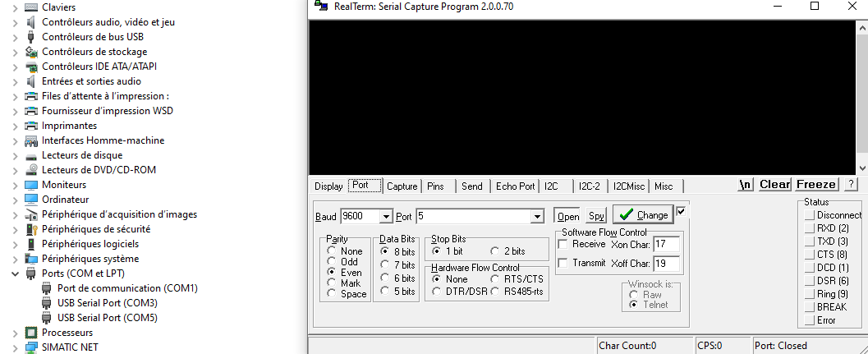Screen dimensions: 868x354
Task: Enable the Receive software flow control checkbox
Action: (x=563, y=244)
